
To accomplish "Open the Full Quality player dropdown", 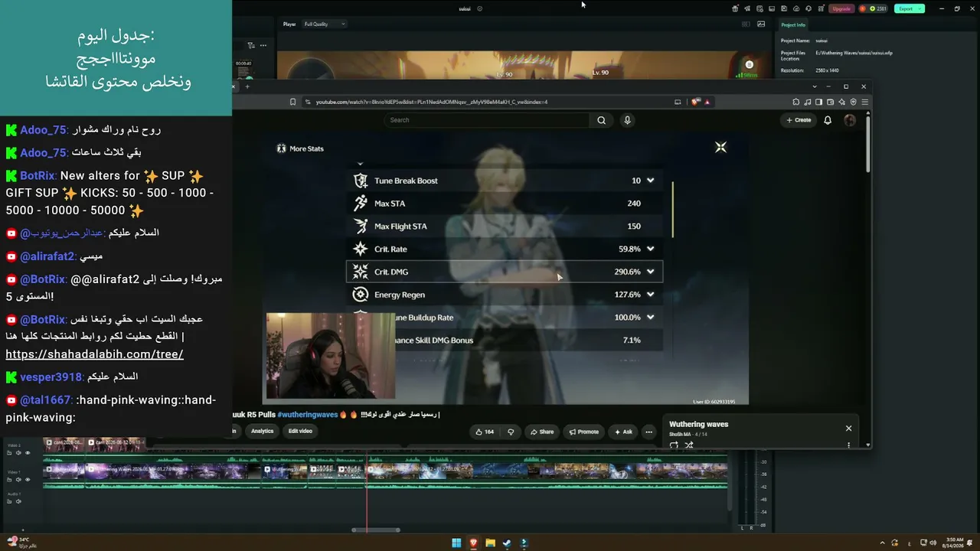I will pos(325,24).
